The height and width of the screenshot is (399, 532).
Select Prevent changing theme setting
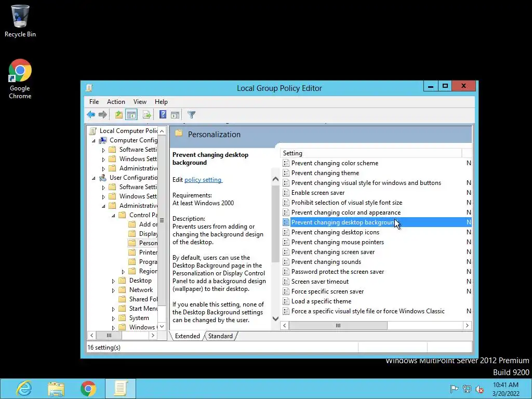point(325,173)
